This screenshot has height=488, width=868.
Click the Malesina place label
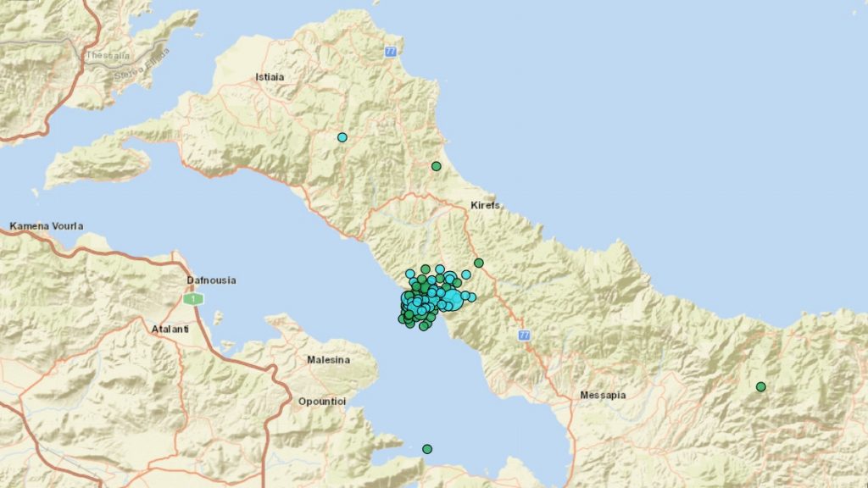328,359
